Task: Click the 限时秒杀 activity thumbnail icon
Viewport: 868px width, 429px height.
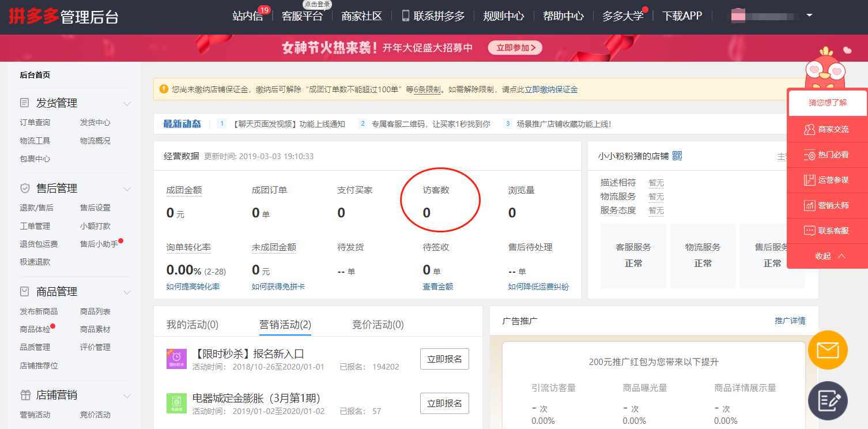Action: tap(176, 359)
